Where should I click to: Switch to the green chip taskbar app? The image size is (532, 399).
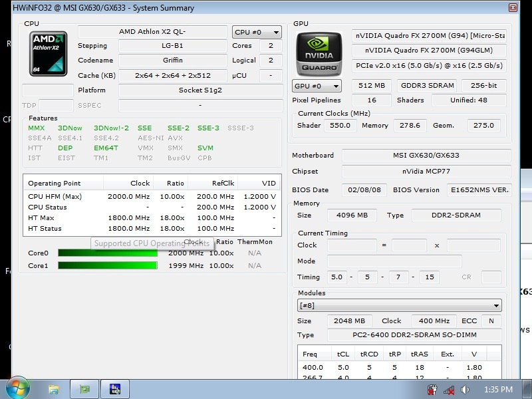(84, 389)
